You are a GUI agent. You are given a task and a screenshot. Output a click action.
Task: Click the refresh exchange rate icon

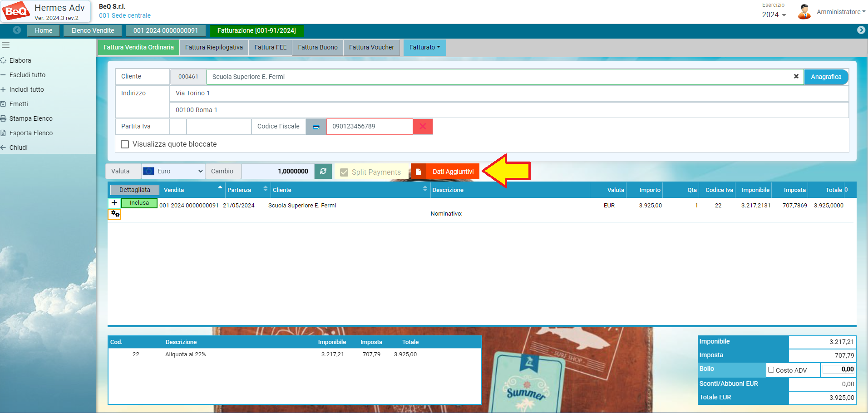[323, 171]
